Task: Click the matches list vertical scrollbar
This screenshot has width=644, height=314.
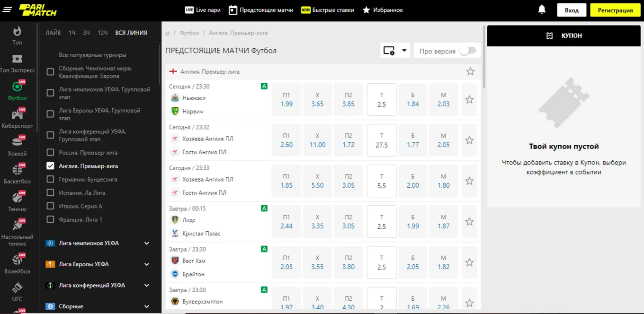Action: point(483,57)
